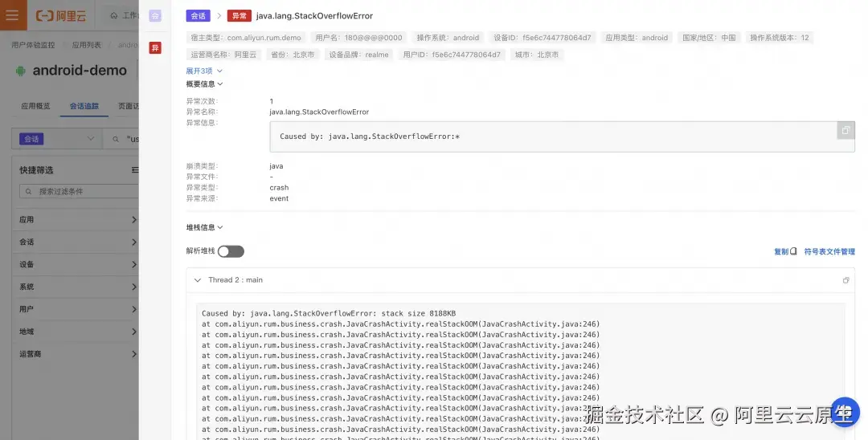Click the 城市: 北京市 tag

537,55
